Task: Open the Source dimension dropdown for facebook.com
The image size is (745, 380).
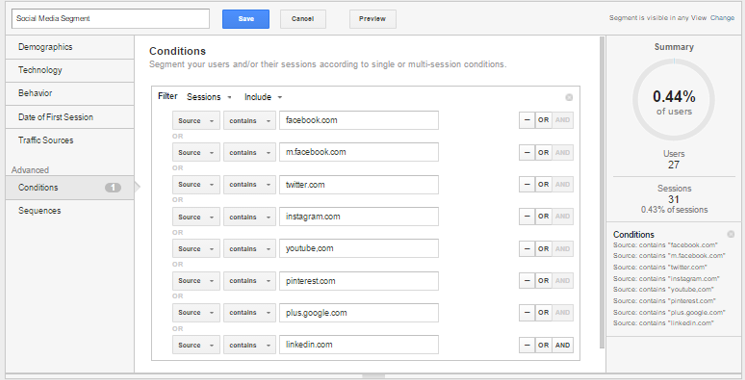Action: pyautogui.click(x=196, y=121)
